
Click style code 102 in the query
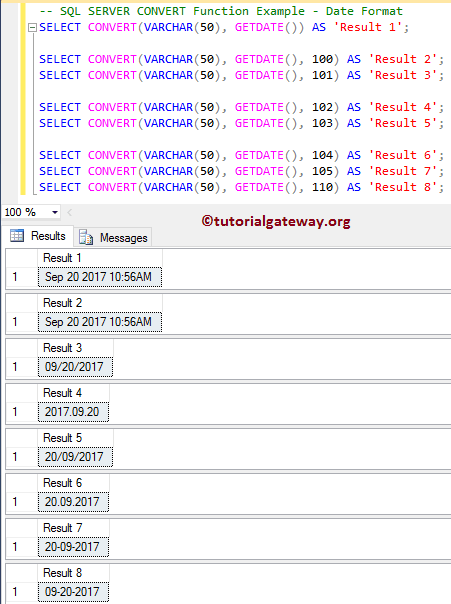click(x=322, y=107)
